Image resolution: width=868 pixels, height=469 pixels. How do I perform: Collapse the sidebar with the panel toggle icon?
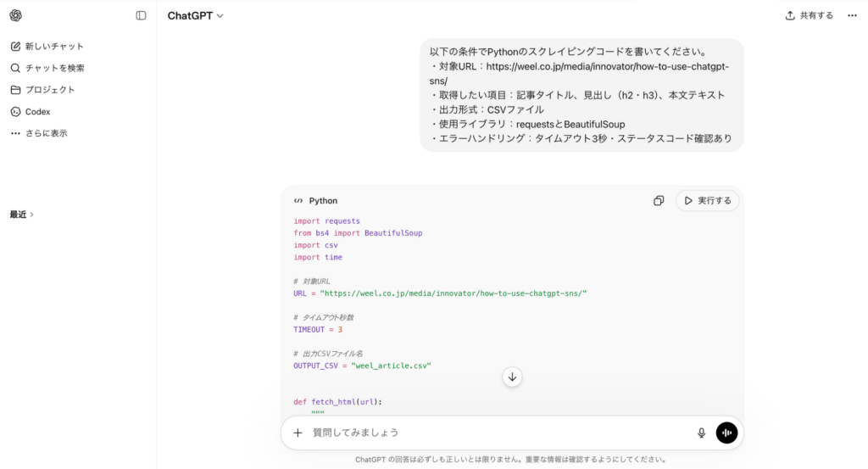click(142, 15)
